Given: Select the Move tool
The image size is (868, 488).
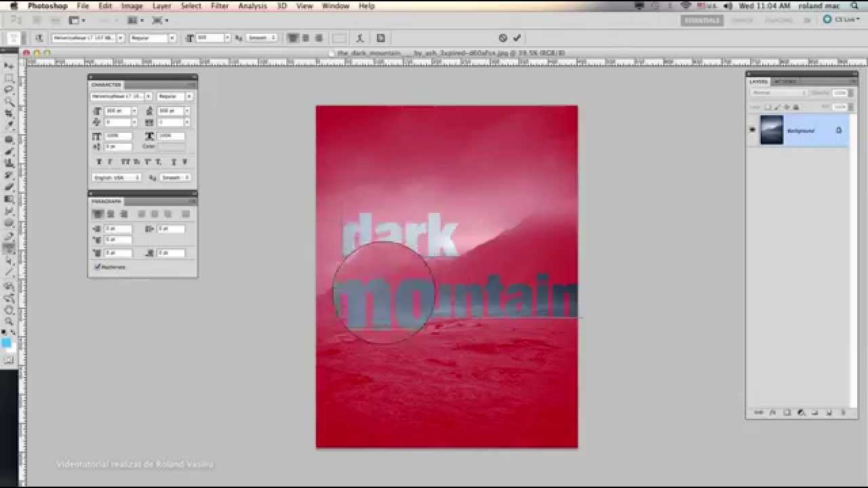Looking at the screenshot, I should [x=9, y=66].
